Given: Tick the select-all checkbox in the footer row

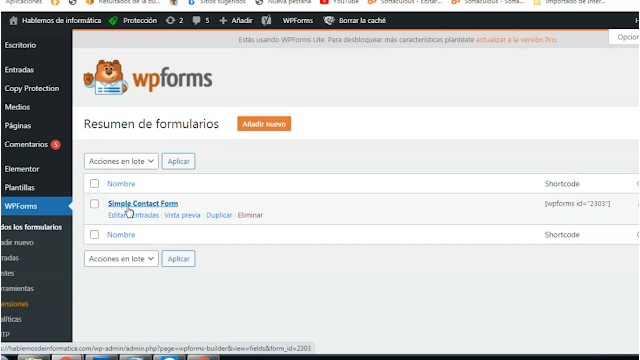Looking at the screenshot, I should (94, 234).
